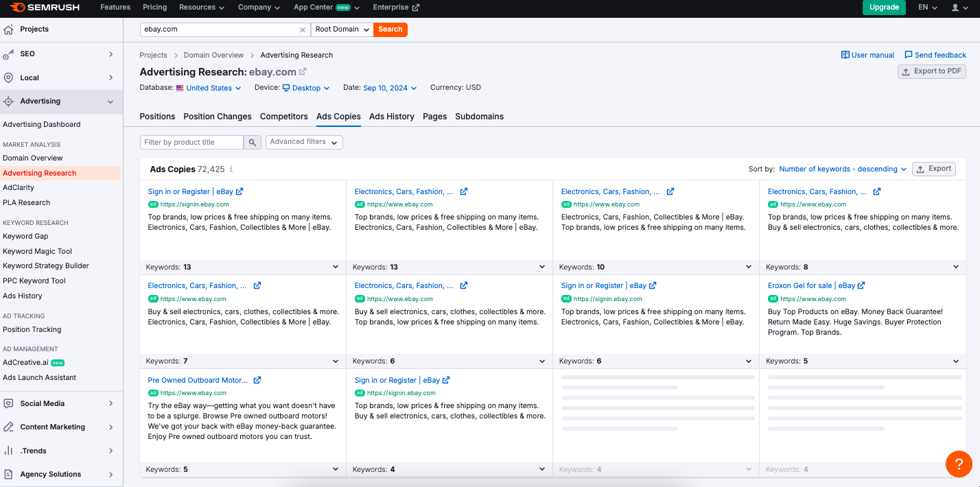Focus the Filter by product title field
This screenshot has width=980, height=487.
coord(191,142)
